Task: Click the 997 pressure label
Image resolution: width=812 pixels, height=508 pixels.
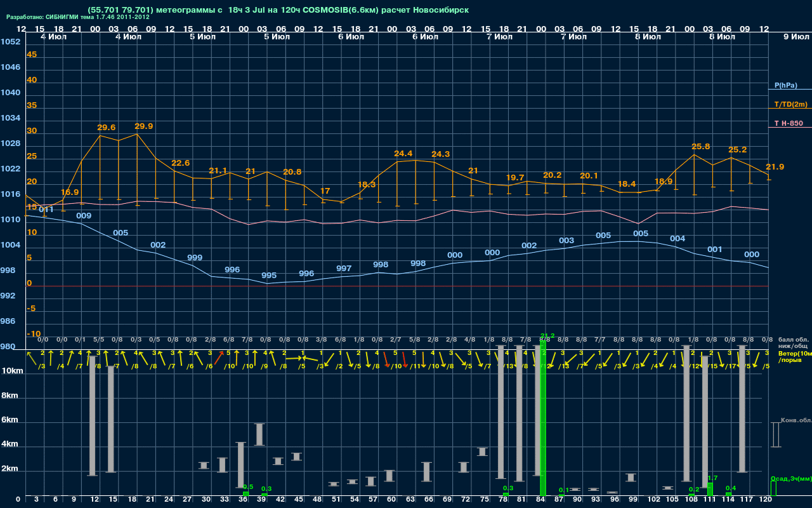Action: point(344,269)
